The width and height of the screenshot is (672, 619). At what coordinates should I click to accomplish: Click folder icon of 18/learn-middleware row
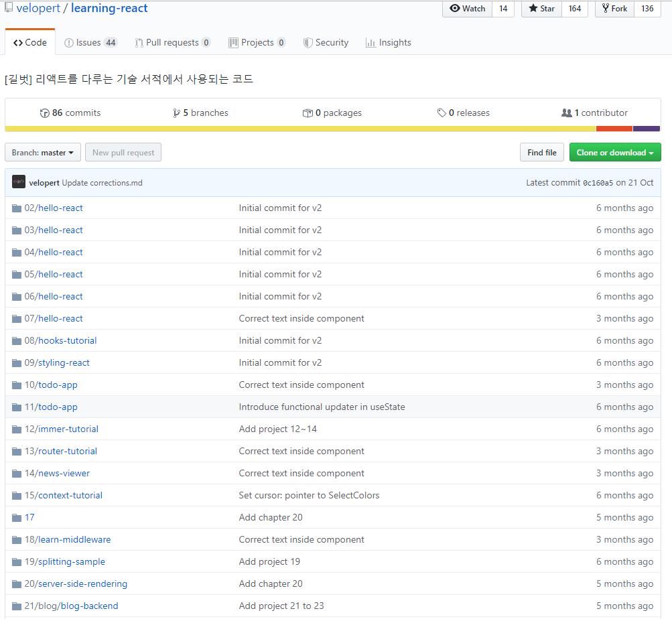(17, 540)
